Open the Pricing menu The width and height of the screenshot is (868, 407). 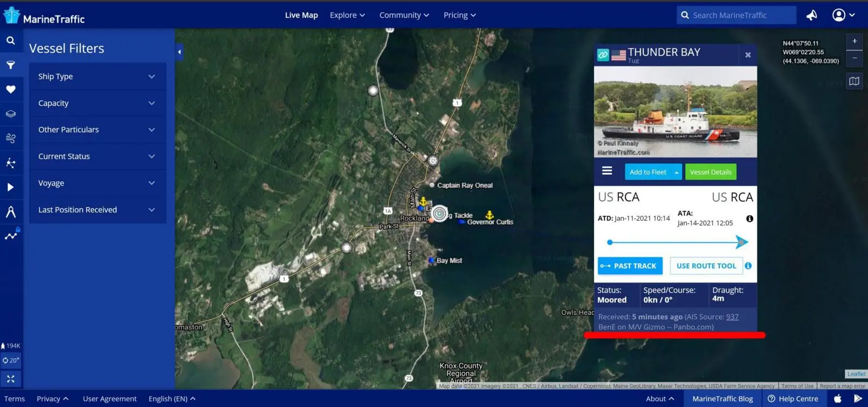459,15
